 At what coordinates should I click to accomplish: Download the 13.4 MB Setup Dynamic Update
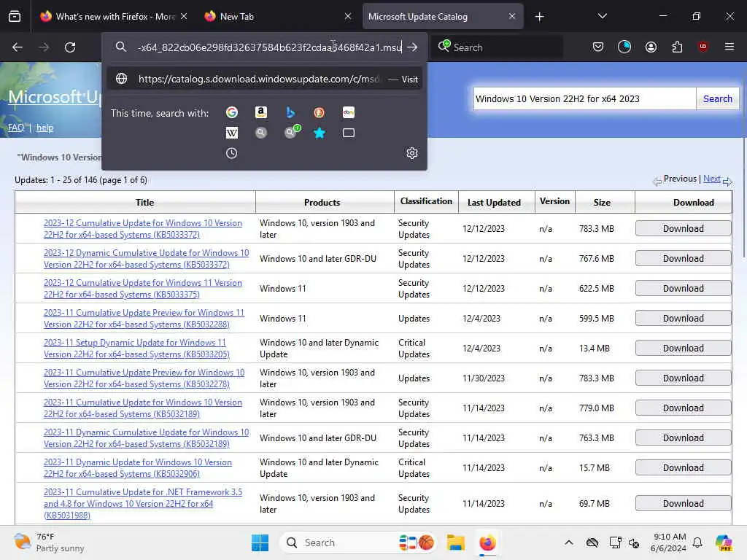coord(683,348)
